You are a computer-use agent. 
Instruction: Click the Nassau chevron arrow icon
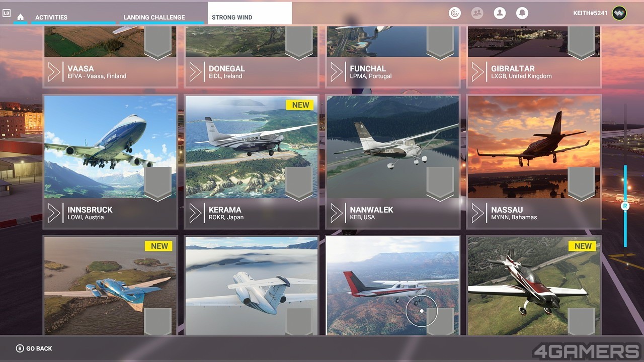coord(477,213)
